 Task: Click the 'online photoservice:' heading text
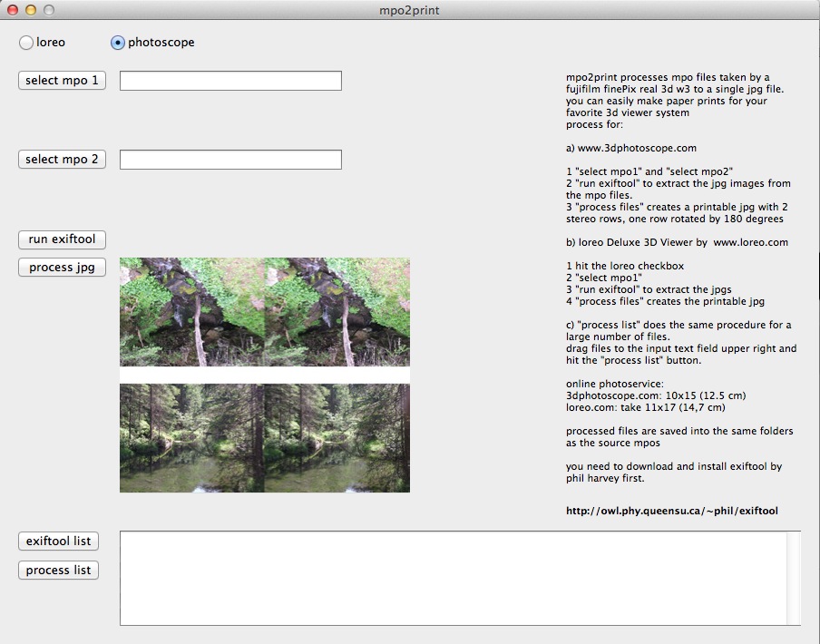(615, 384)
